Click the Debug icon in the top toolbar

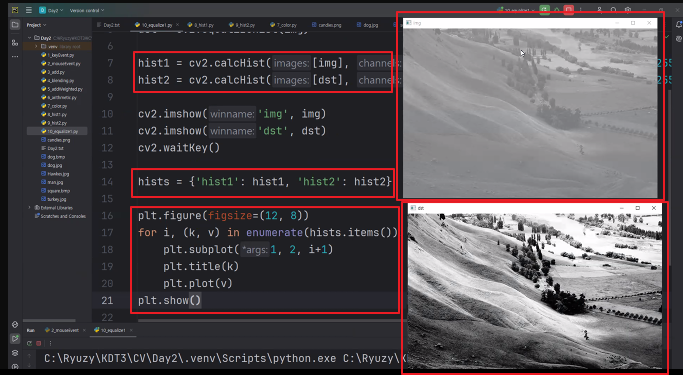(557, 10)
